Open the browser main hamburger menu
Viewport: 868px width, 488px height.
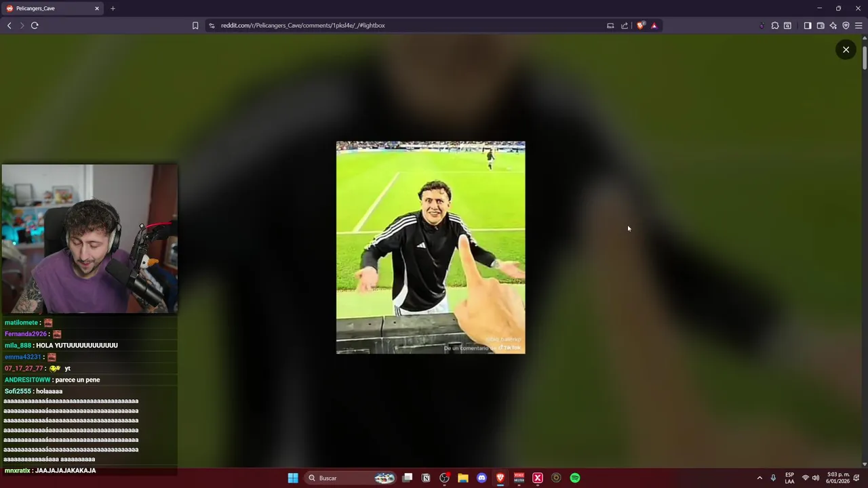[859, 26]
